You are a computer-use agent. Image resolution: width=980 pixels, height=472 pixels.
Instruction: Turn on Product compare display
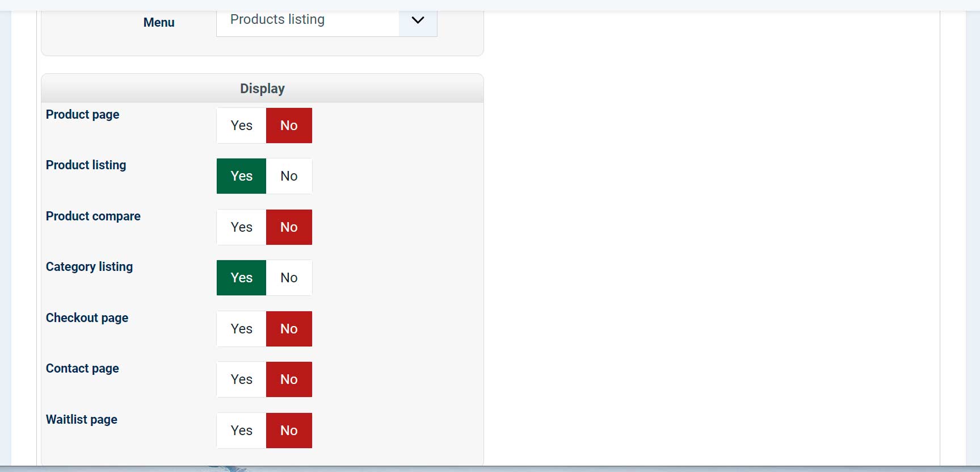[x=241, y=227]
